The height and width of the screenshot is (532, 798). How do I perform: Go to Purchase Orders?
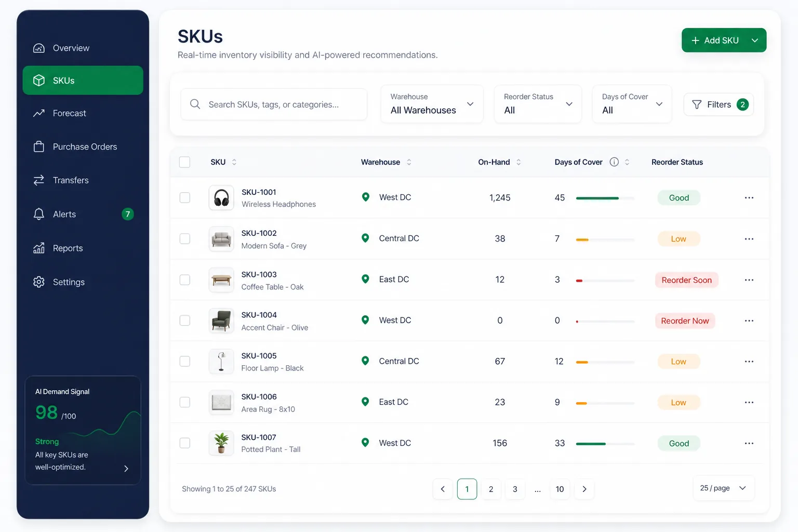click(83, 147)
